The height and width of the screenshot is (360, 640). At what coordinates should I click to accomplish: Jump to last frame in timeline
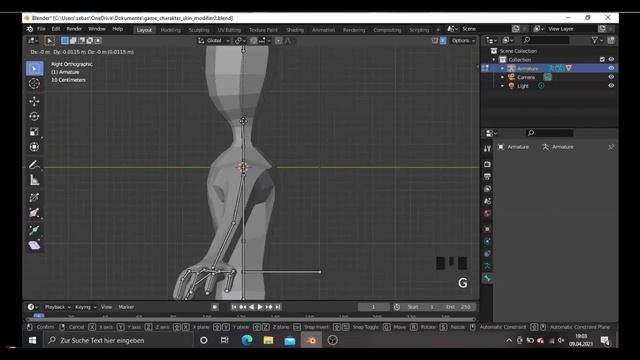point(278,307)
